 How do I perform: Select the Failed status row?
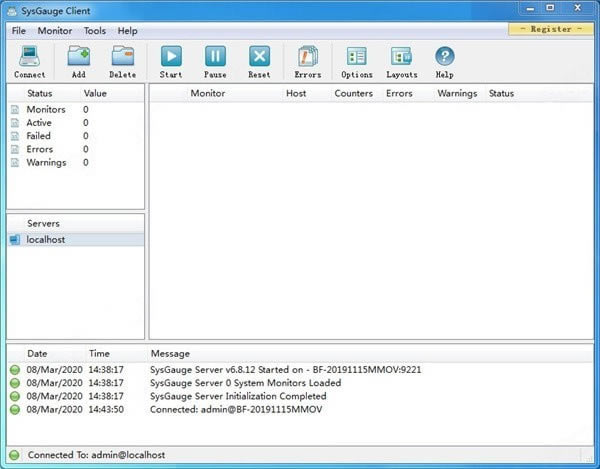(39, 136)
